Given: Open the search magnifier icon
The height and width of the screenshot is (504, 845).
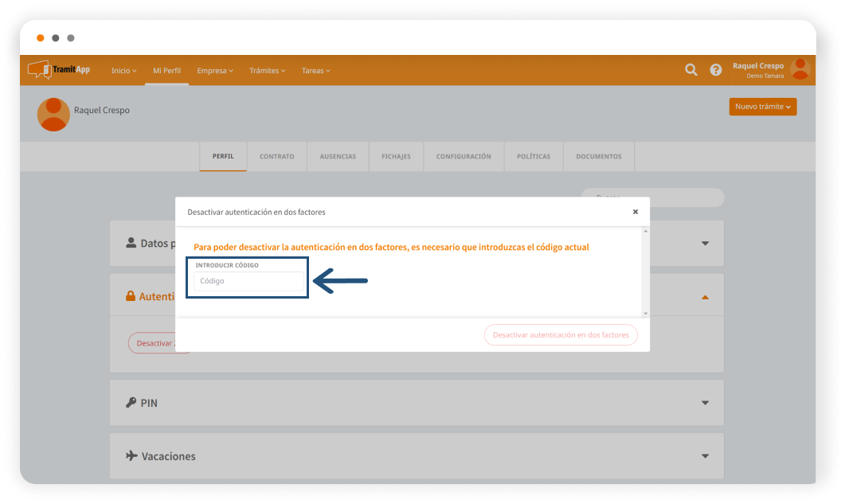Looking at the screenshot, I should coord(691,70).
